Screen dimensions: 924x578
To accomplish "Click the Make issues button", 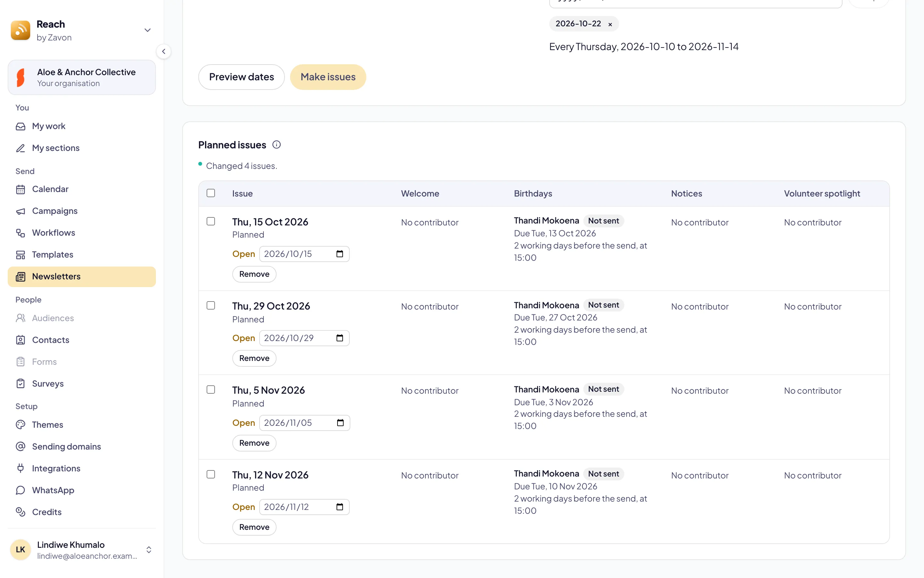I will [328, 77].
